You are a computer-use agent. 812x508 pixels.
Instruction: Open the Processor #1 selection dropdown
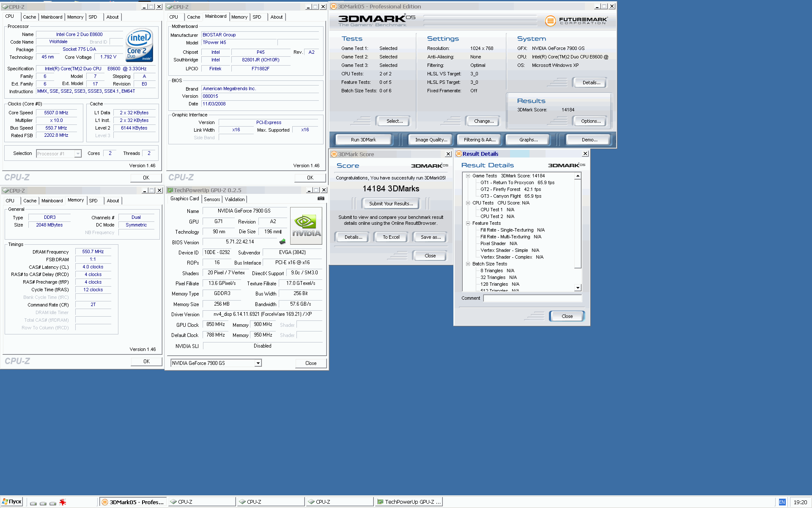78,154
